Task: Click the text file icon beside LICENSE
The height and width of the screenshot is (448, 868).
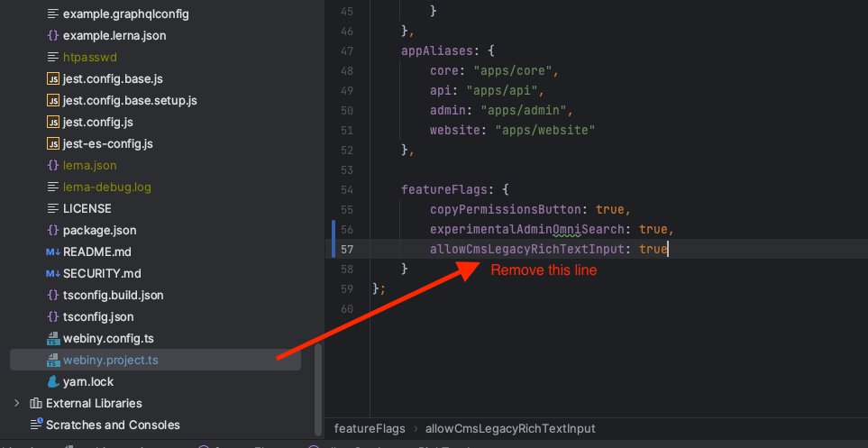Action: point(53,209)
